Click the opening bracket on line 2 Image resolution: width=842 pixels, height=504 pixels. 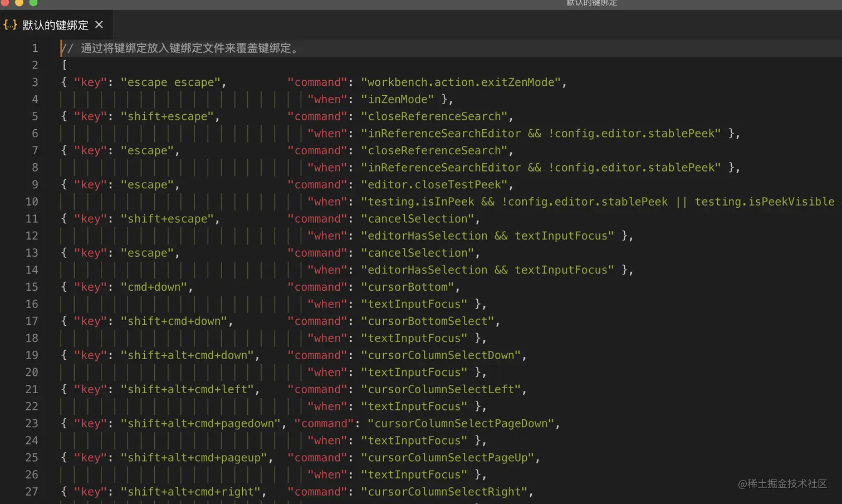point(64,65)
